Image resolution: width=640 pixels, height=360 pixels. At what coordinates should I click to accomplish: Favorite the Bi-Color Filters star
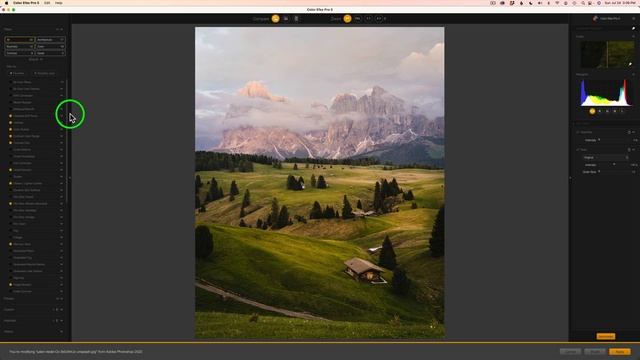11,82
